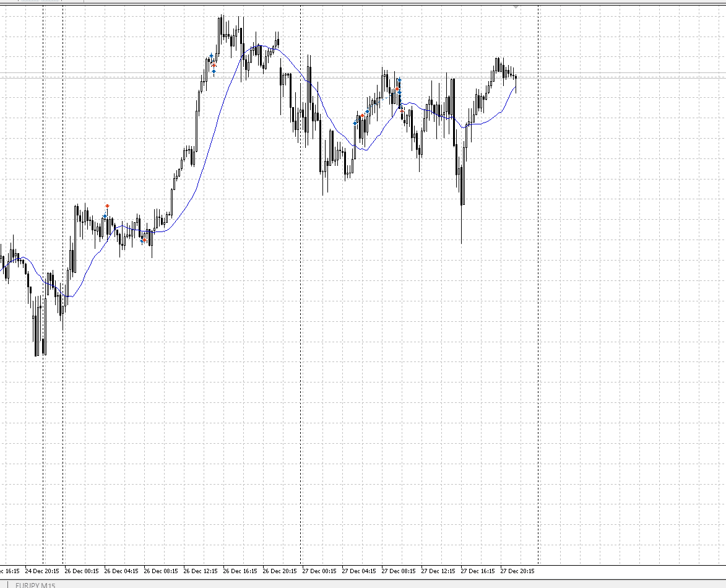Select the blue arrow below the first red arrow
726x588 pixels.
coord(105,216)
